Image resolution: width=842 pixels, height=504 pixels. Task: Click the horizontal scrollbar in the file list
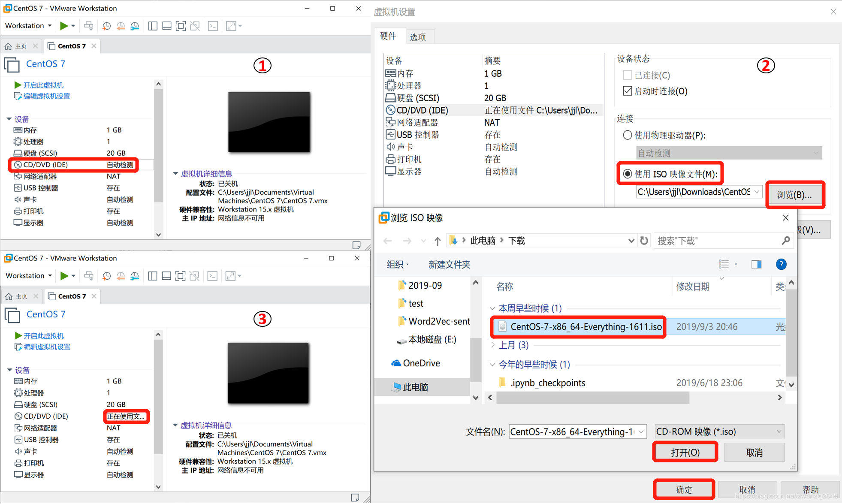pyautogui.click(x=592, y=398)
